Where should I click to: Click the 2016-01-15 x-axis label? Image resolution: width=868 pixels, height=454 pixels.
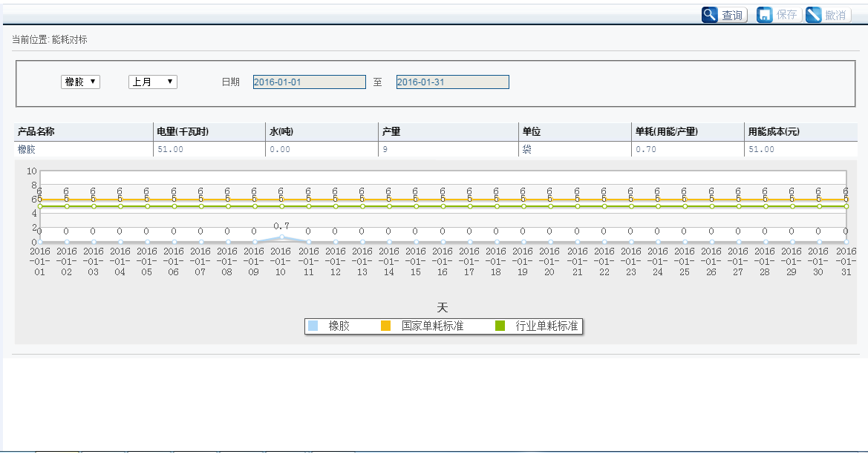(x=416, y=262)
